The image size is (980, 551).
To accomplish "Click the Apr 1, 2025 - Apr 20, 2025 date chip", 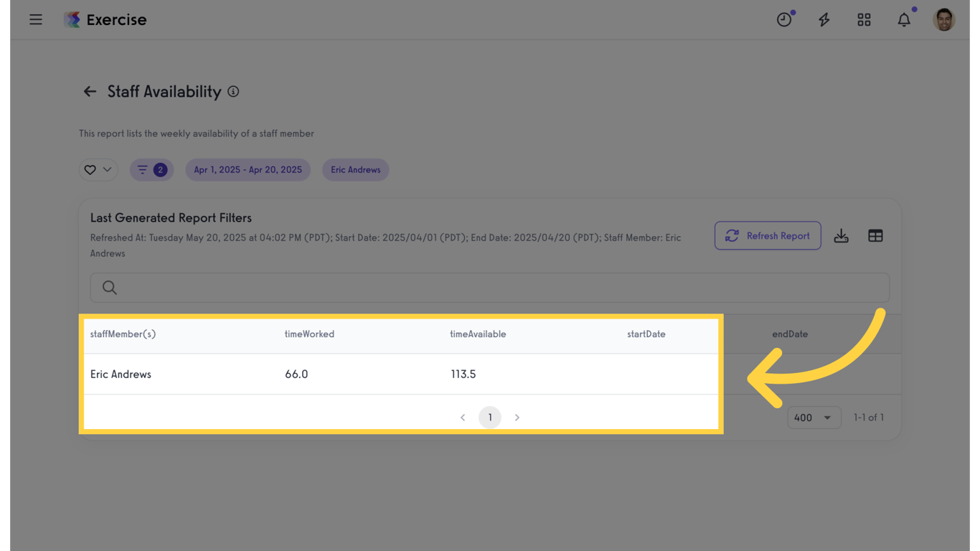I will pos(248,170).
